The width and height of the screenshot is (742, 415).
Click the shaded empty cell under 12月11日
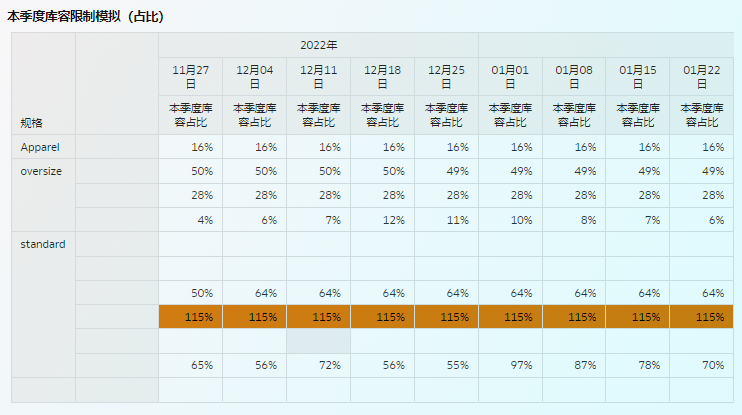(x=318, y=341)
